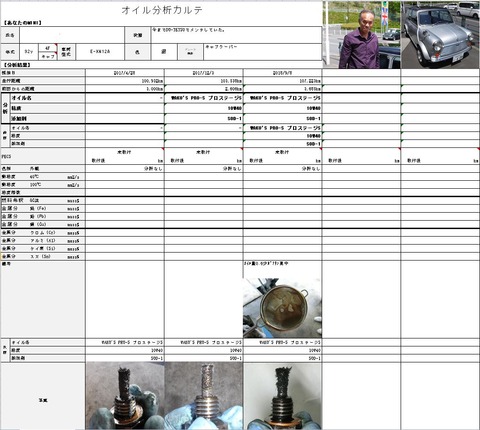Select the 2017/12/3 date cell
480x430 pixels.
[x=204, y=73]
